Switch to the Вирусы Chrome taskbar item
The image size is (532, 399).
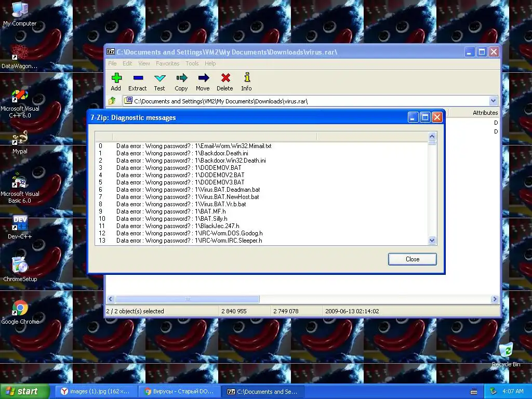[179, 392]
